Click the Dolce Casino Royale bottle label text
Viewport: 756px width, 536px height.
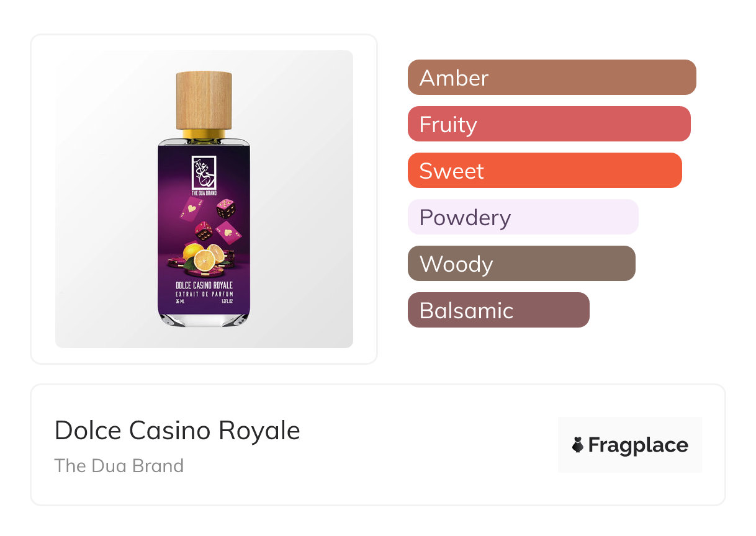pos(204,285)
